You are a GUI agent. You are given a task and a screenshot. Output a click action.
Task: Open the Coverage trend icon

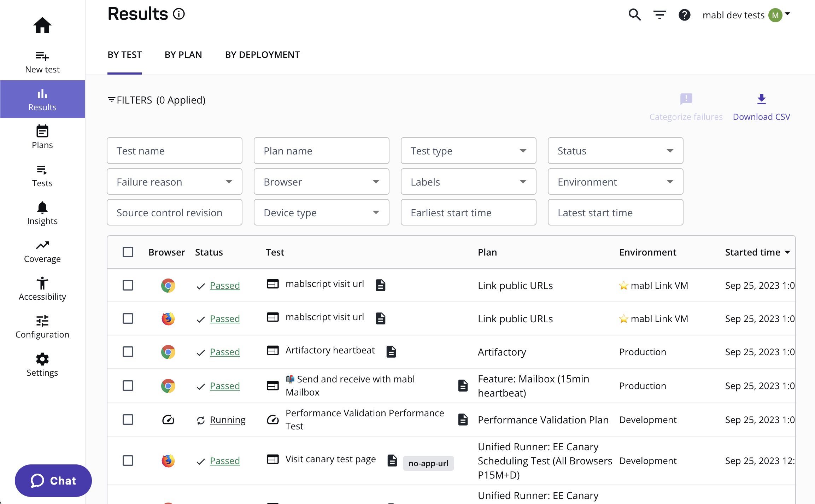coord(42,245)
